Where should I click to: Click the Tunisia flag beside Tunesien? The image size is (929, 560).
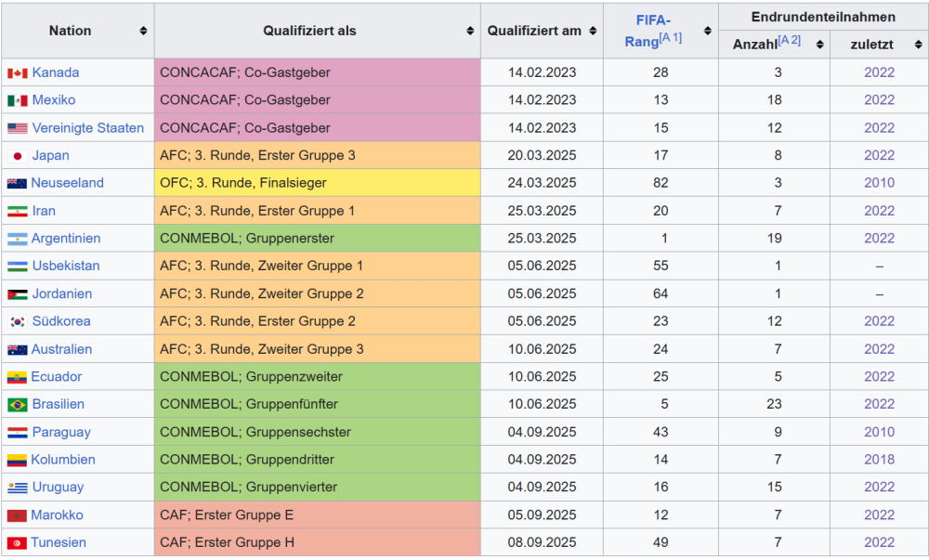point(17,543)
